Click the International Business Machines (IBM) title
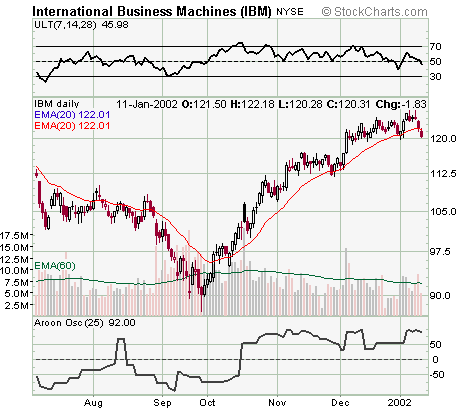Screen dimensions: 460x414 [x=152, y=12]
